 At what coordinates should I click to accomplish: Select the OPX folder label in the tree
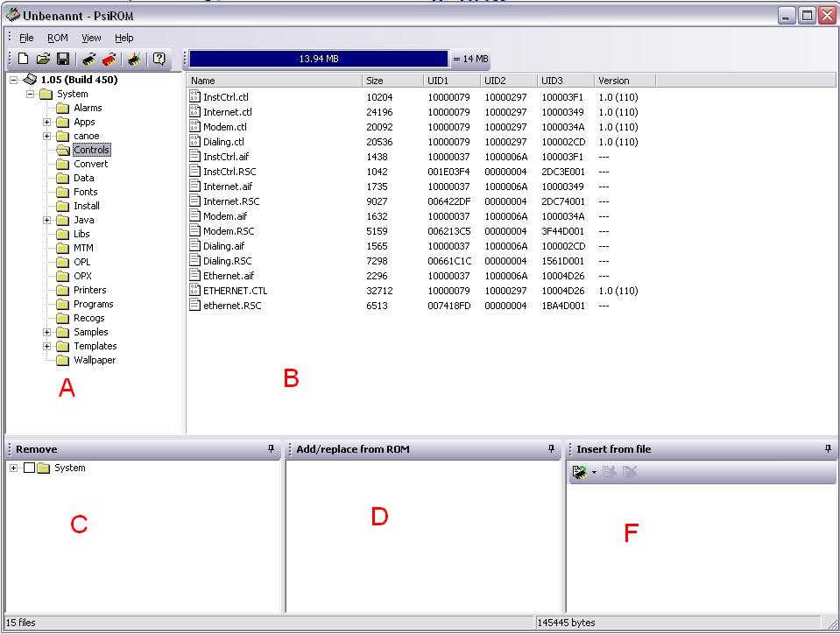82,276
